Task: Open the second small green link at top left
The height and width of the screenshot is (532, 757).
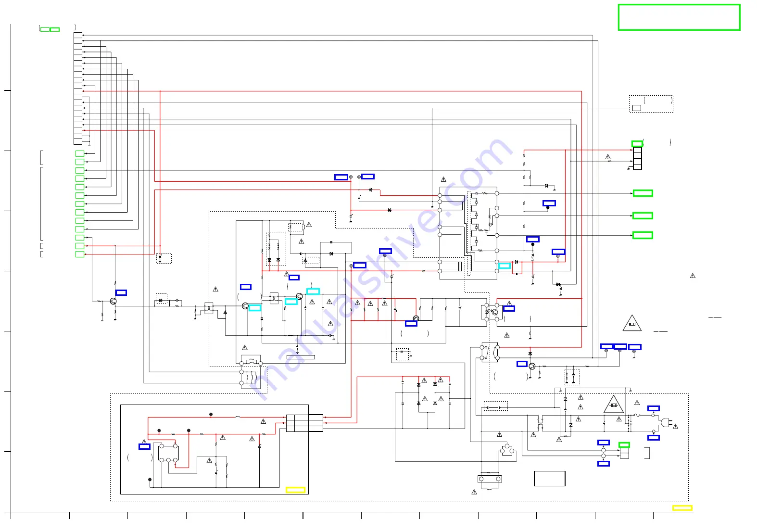Action: pyautogui.click(x=55, y=29)
